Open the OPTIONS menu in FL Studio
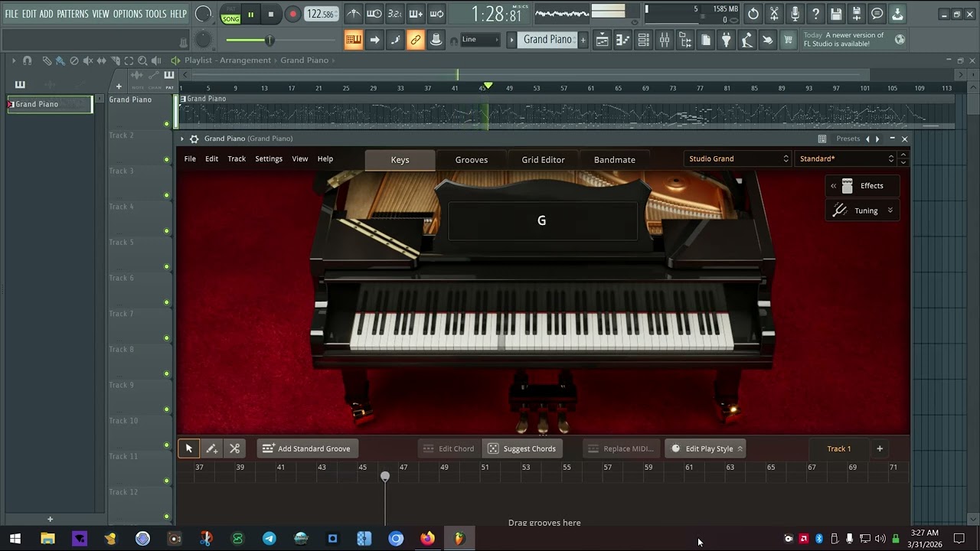This screenshot has height=551, width=980. pos(127,14)
